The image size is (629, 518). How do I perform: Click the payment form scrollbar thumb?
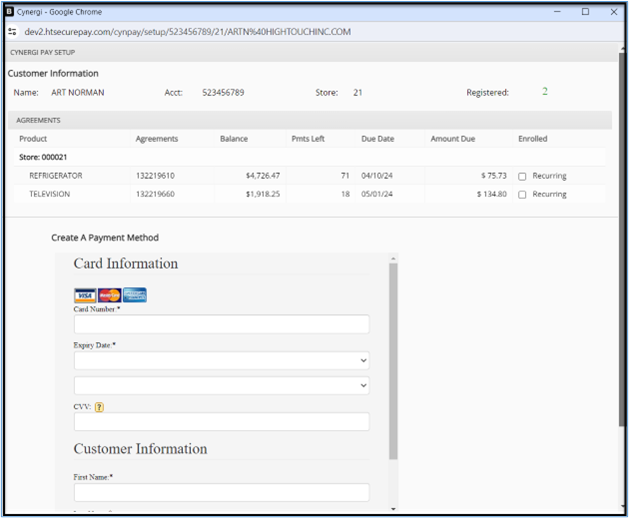pyautogui.click(x=393, y=360)
